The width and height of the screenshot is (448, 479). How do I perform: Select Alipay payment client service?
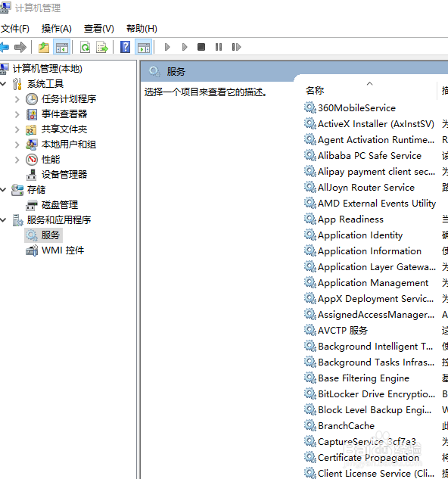[376, 171]
